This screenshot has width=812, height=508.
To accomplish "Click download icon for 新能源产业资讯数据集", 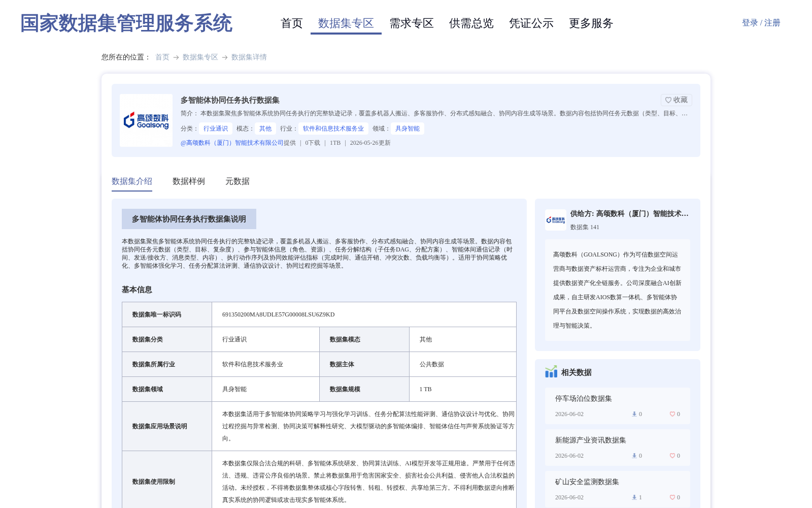I will tap(634, 456).
